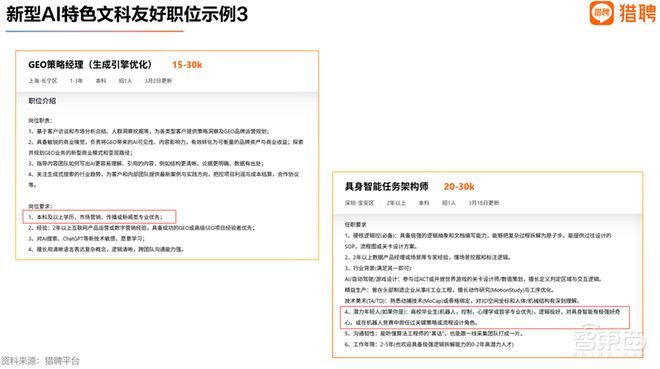The image size is (660, 369).
Task: Click the 深圳-宝安区 location tag
Action: pos(359,203)
